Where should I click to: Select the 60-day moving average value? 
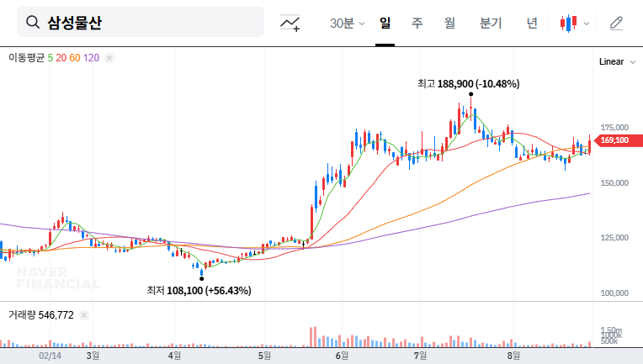pyautogui.click(x=75, y=58)
